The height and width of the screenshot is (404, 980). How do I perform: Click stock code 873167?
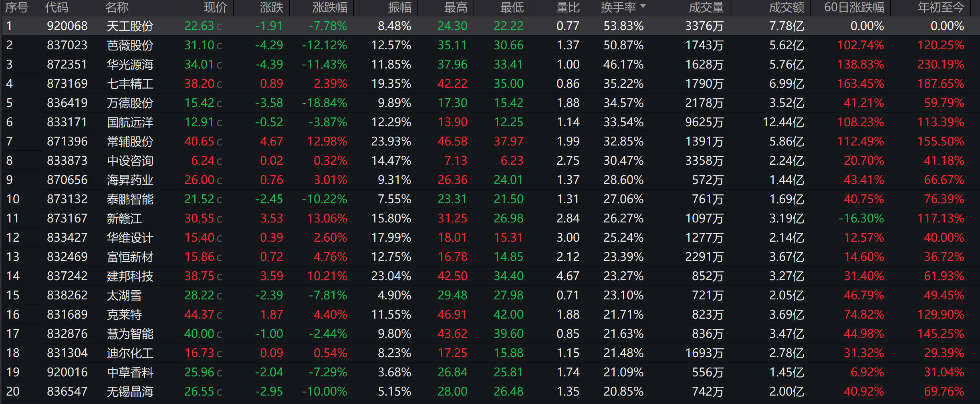pos(67,218)
